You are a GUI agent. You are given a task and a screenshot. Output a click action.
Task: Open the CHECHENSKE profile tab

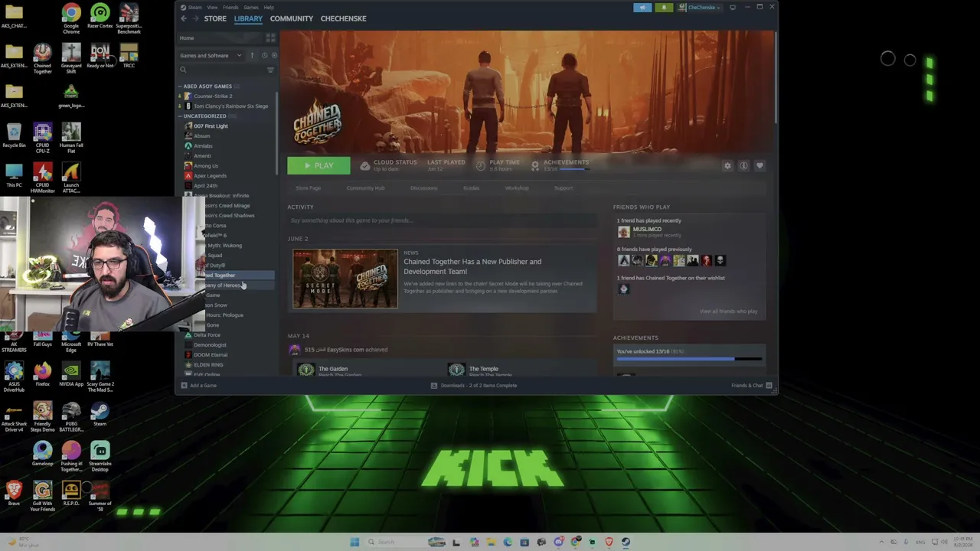pyautogui.click(x=343, y=18)
